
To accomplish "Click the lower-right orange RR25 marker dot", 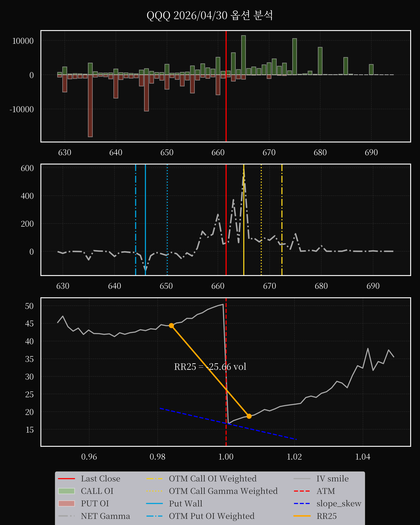I will click(x=249, y=416).
